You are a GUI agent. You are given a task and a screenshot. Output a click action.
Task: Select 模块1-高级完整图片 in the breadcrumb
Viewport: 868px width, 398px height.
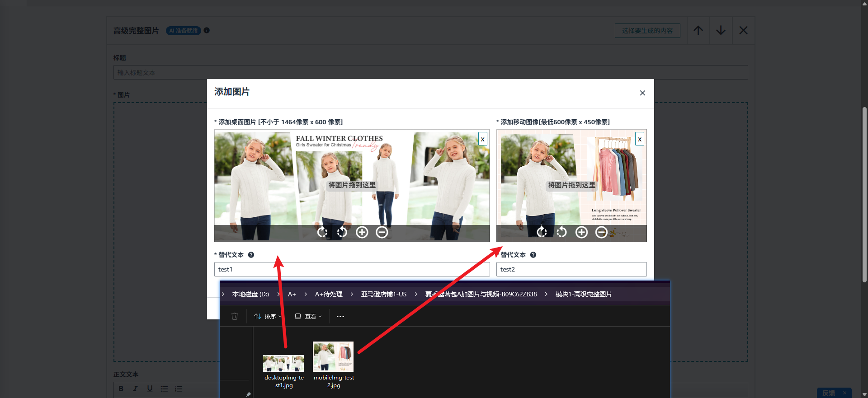(x=584, y=294)
